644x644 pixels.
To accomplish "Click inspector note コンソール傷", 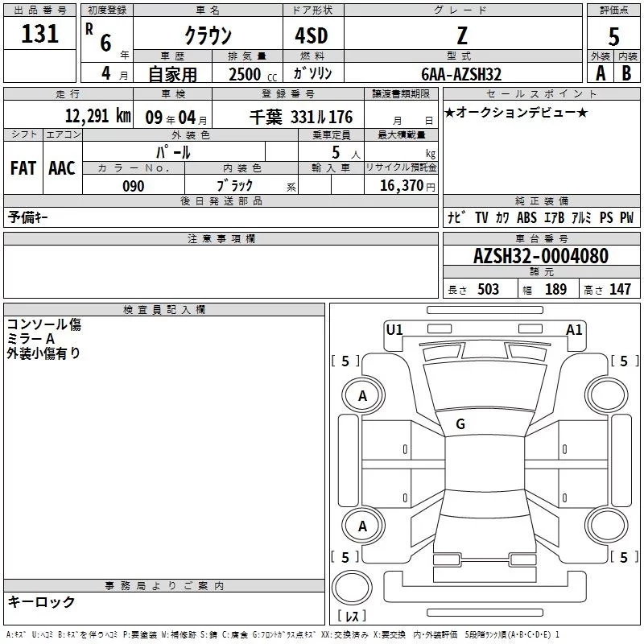I will click(x=44, y=324).
